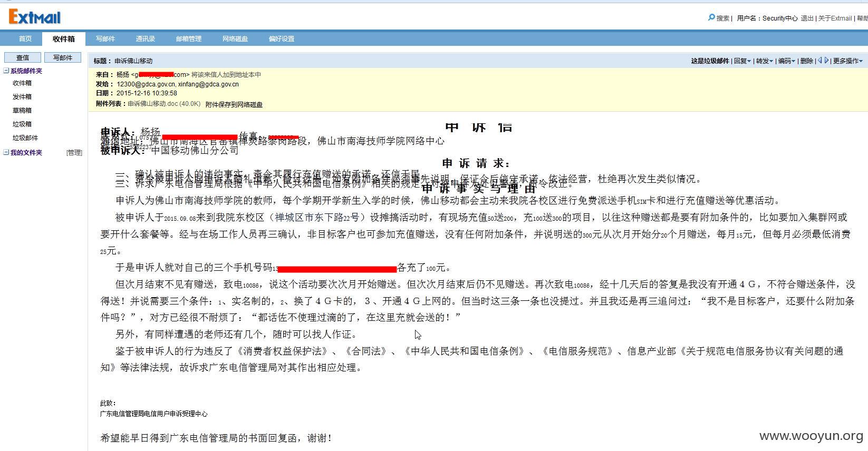Click the 被申诉人 line in message body

pos(169,151)
